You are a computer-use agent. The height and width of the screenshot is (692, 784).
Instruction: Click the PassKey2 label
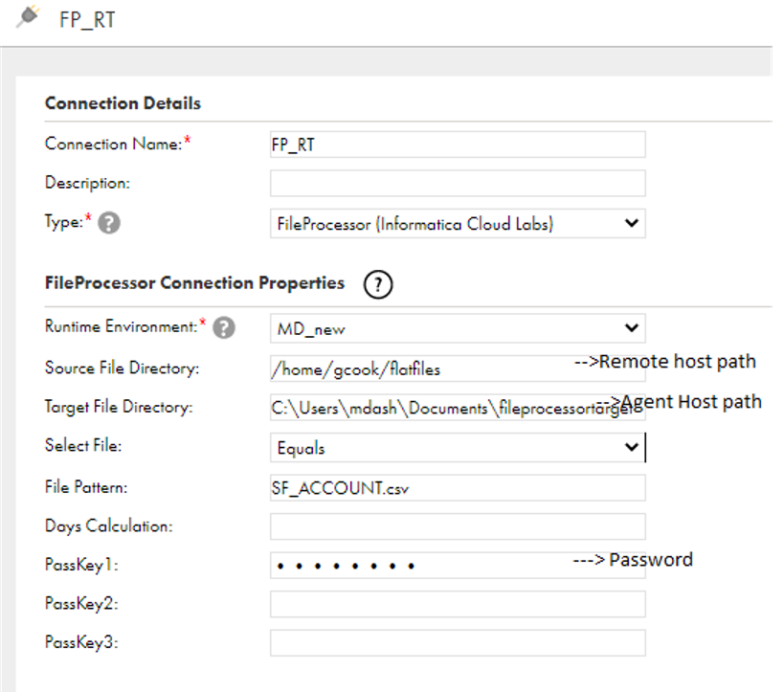click(81, 604)
